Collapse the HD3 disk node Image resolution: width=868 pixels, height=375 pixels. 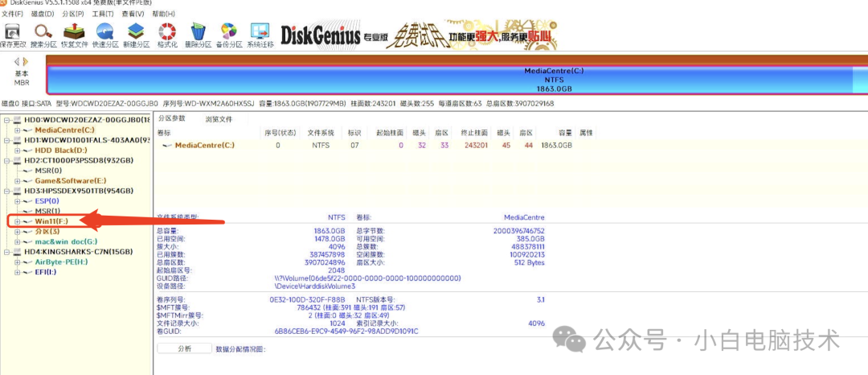(x=6, y=191)
